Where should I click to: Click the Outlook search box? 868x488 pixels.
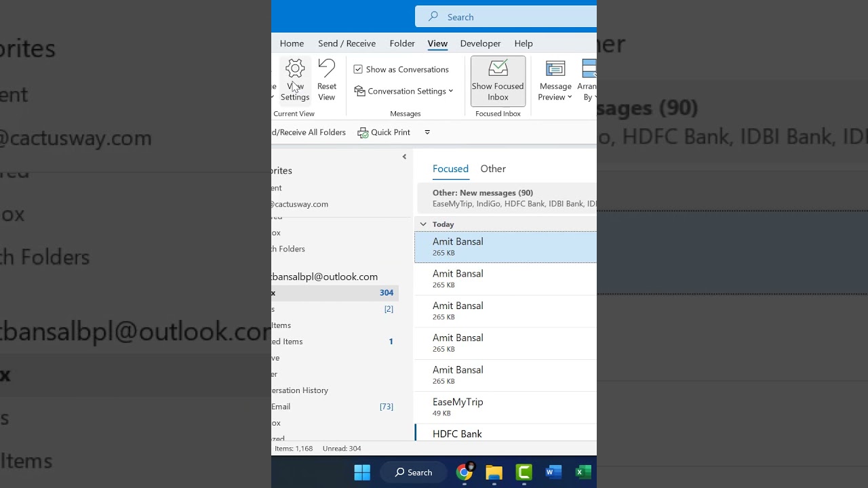coord(506,17)
